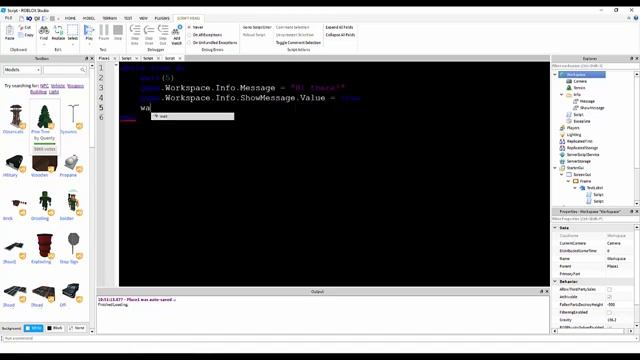Click Expand All Folds

(339, 27)
